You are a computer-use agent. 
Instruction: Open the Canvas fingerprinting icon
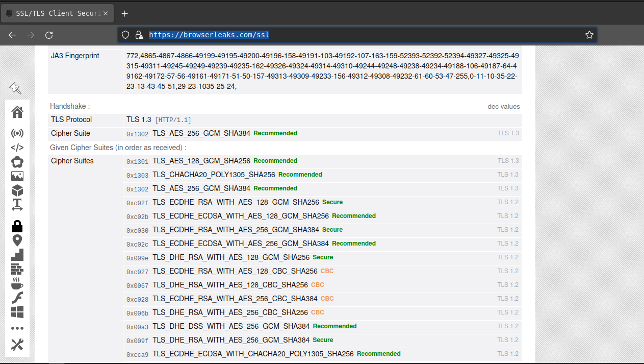(x=17, y=162)
